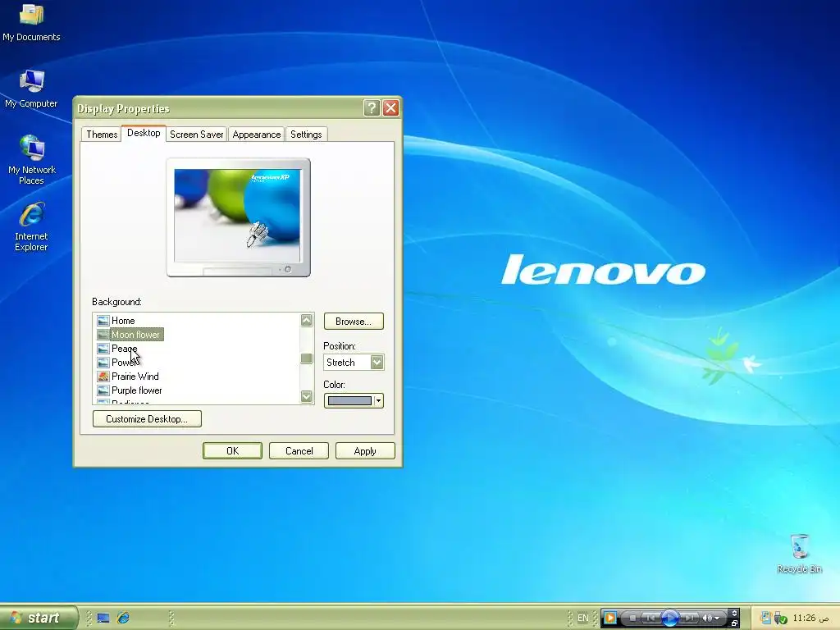Skip to next track in taskbar player
This screenshot has width=840, height=630.
[x=689, y=618]
